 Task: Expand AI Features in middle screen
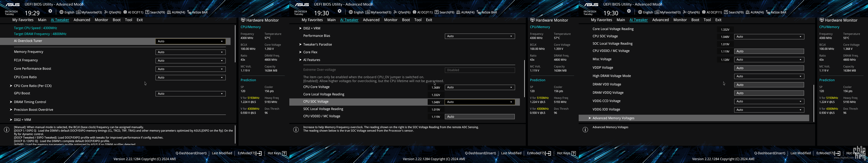(x=309, y=60)
